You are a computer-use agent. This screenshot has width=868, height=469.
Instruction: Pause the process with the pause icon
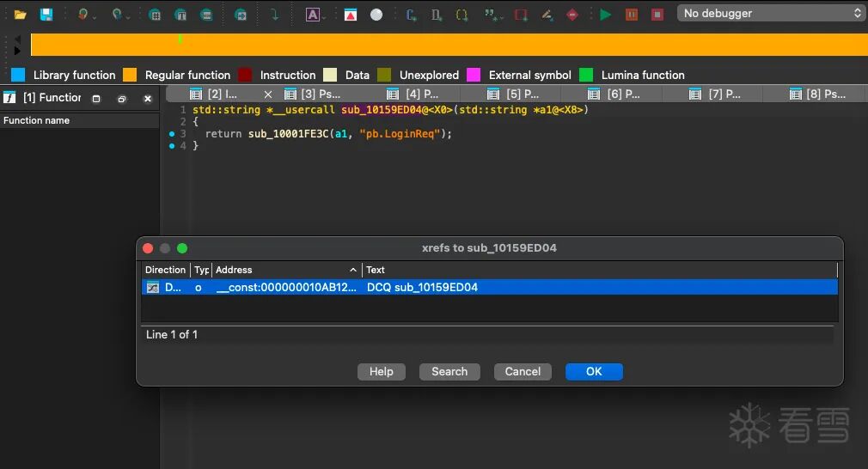tap(632, 15)
